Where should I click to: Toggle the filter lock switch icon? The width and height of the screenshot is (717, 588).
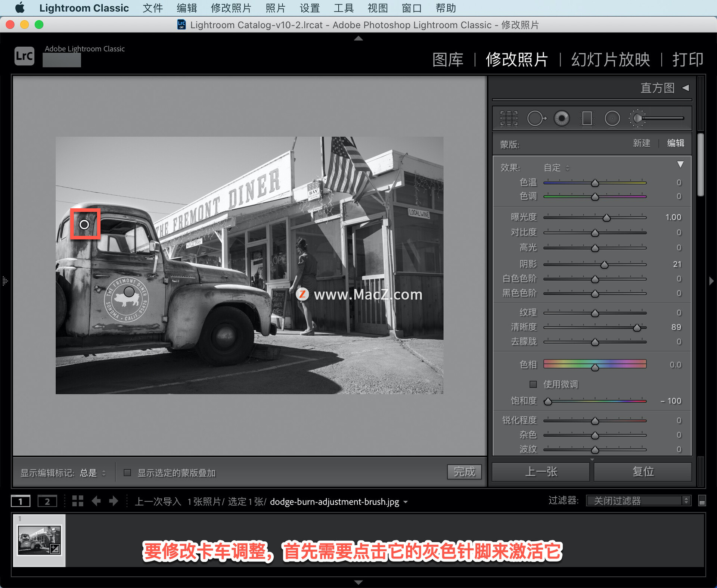702,501
